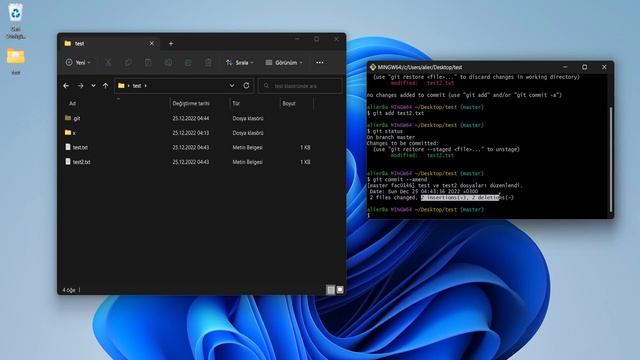The image size is (640, 360).
Task: Select the x folder row
Action: coord(188,133)
